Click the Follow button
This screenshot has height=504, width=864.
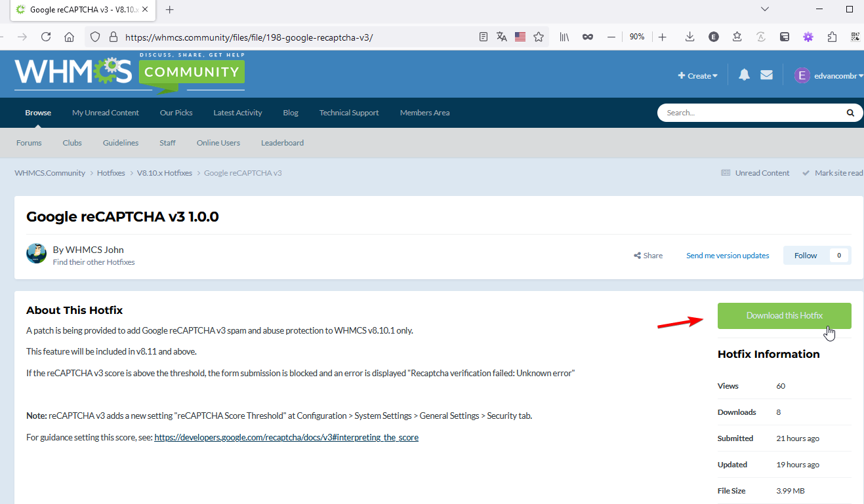point(806,256)
